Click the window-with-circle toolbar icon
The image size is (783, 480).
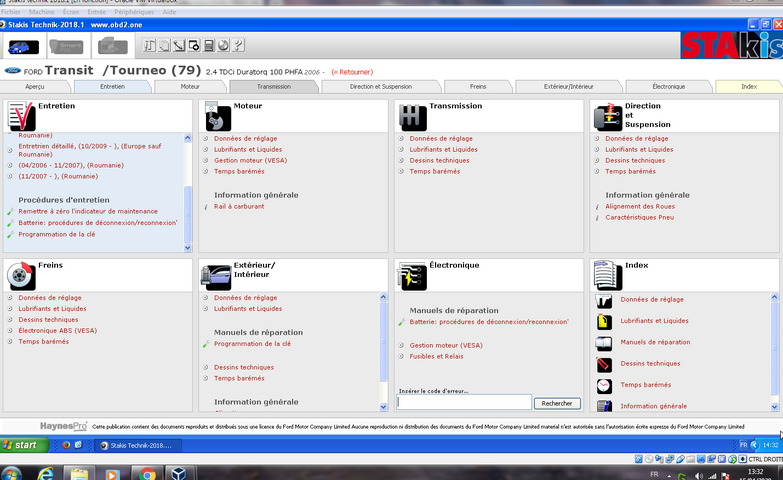(194, 45)
